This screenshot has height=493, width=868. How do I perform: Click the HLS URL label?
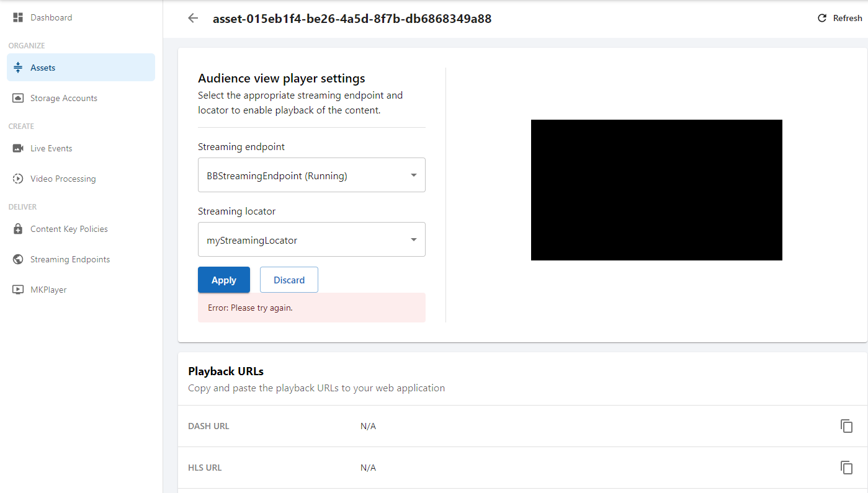point(205,468)
